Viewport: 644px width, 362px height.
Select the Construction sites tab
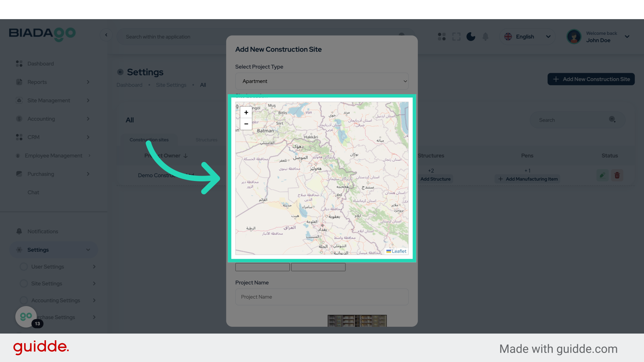(149, 140)
